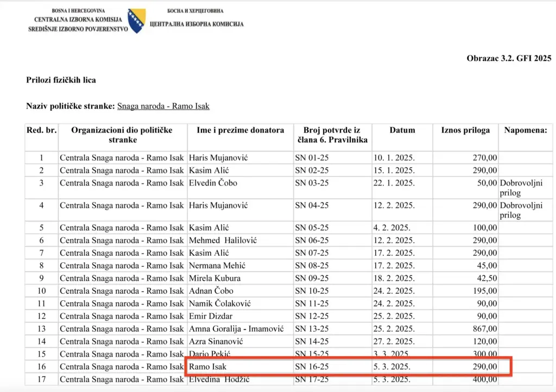The height and width of the screenshot is (392, 556).
Task: Click confirmation number SN 16-25
Action: point(312,367)
